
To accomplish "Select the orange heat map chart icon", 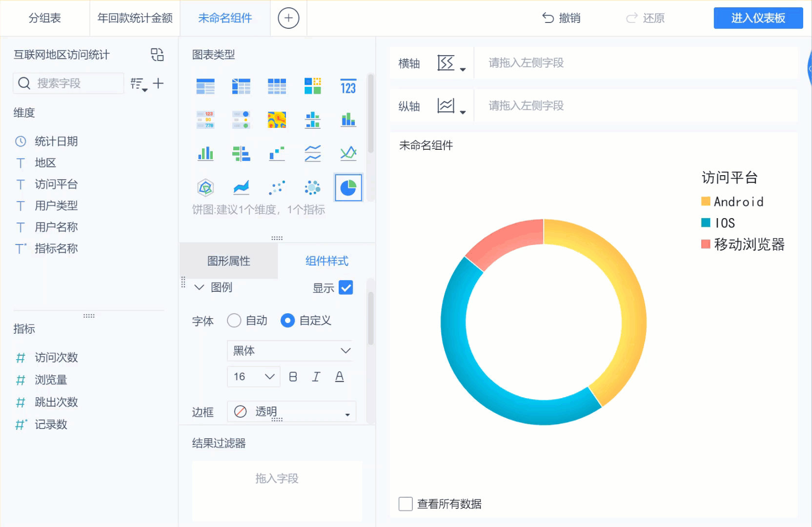I will pyautogui.click(x=277, y=120).
